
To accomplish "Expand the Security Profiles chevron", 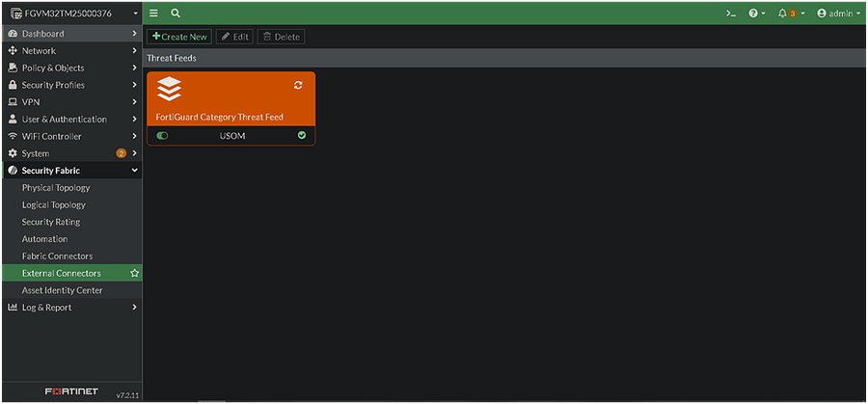I will (134, 85).
